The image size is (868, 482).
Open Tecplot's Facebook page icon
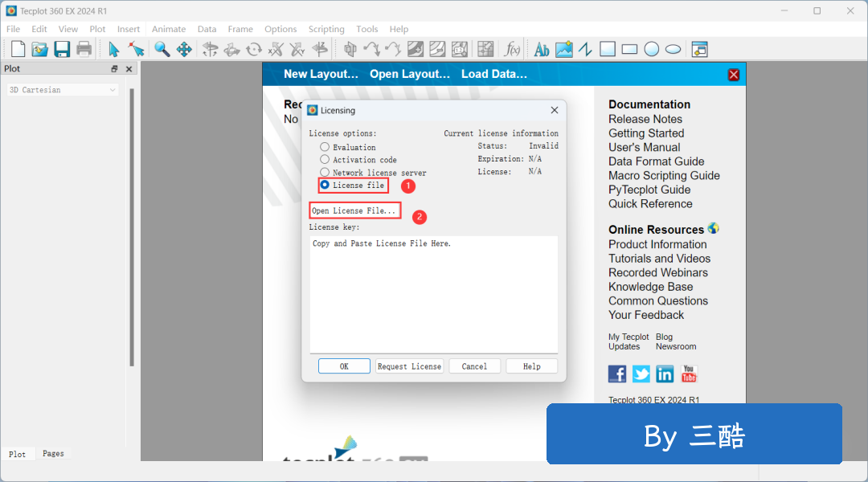[617, 374]
